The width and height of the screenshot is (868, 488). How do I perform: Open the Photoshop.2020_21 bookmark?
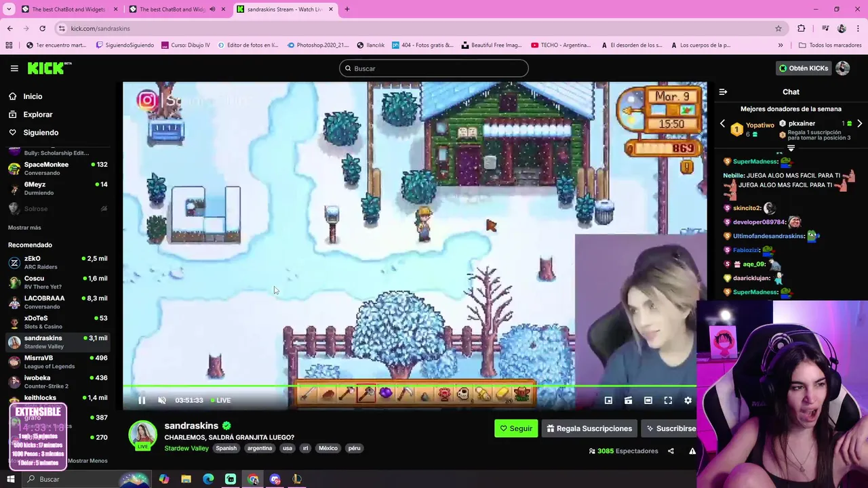point(318,45)
